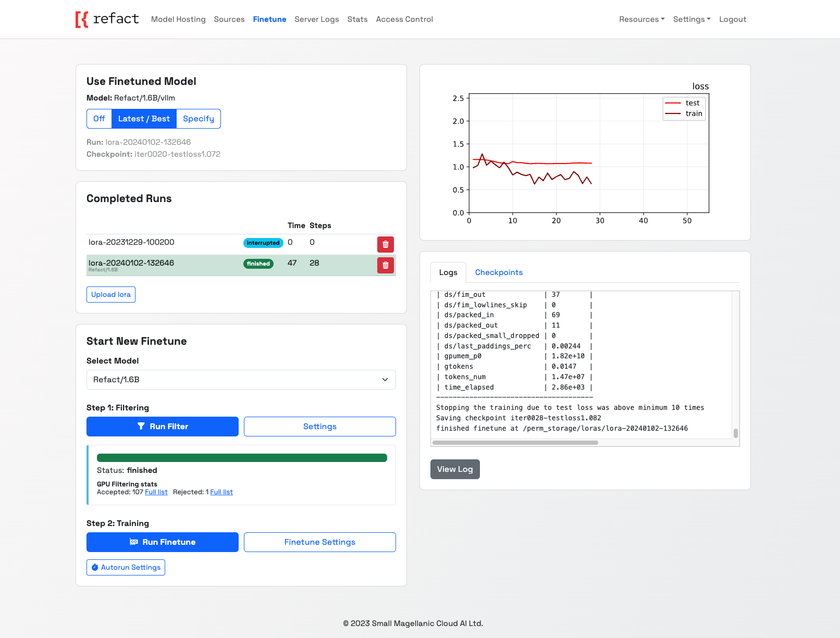
Task: Go to Server Logs page
Action: (316, 19)
